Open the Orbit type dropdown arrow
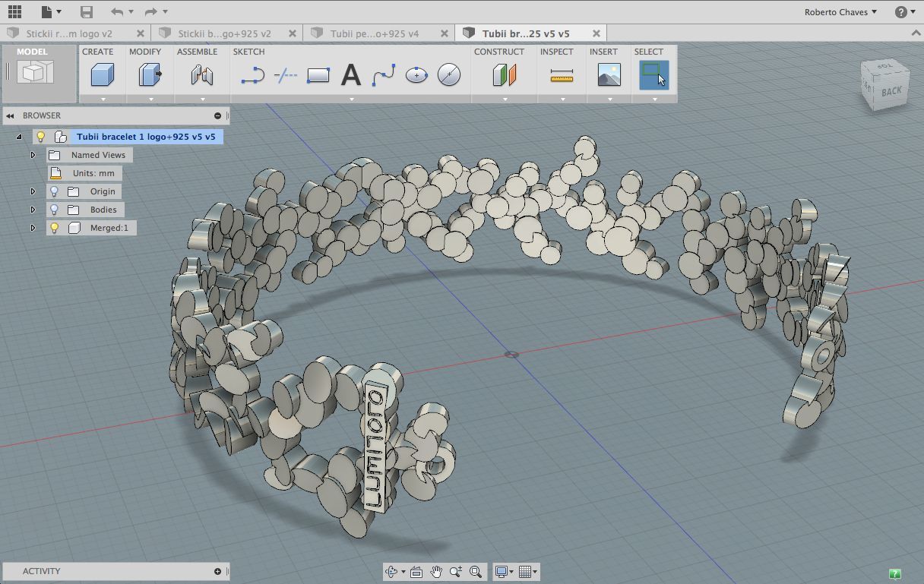Viewport: 924px width, 584px height. tap(403, 572)
